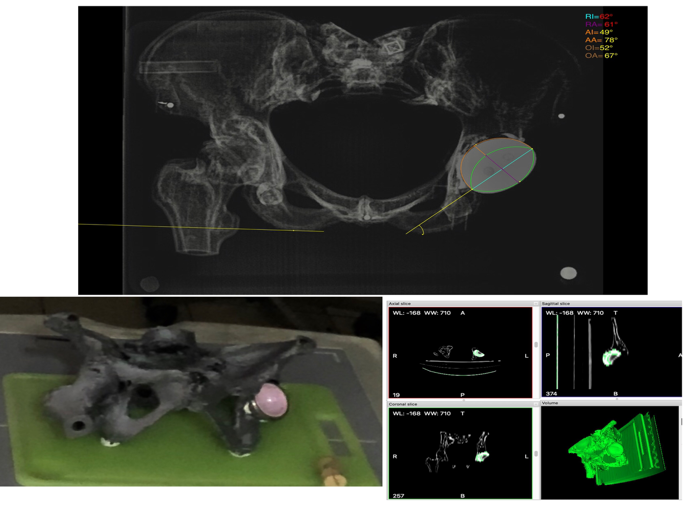This screenshot has width=700, height=525.
Task: Click the AA=78° angle readout
Action: (601, 40)
